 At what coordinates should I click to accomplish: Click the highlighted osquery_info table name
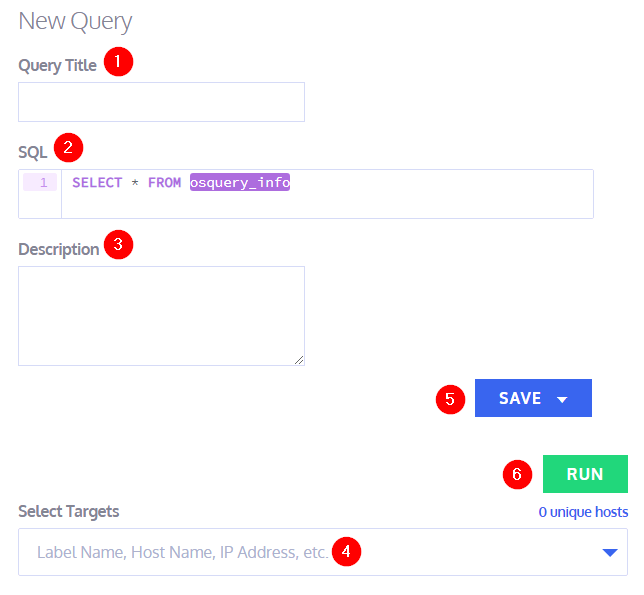240,183
